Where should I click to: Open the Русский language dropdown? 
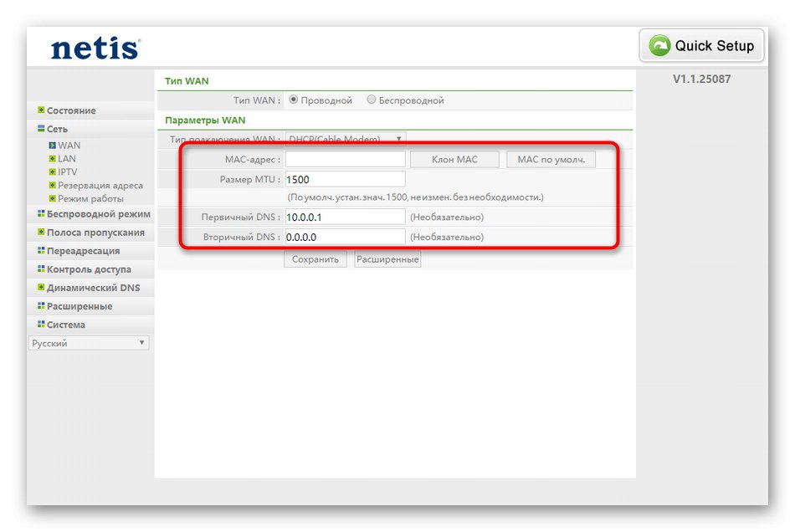(89, 343)
